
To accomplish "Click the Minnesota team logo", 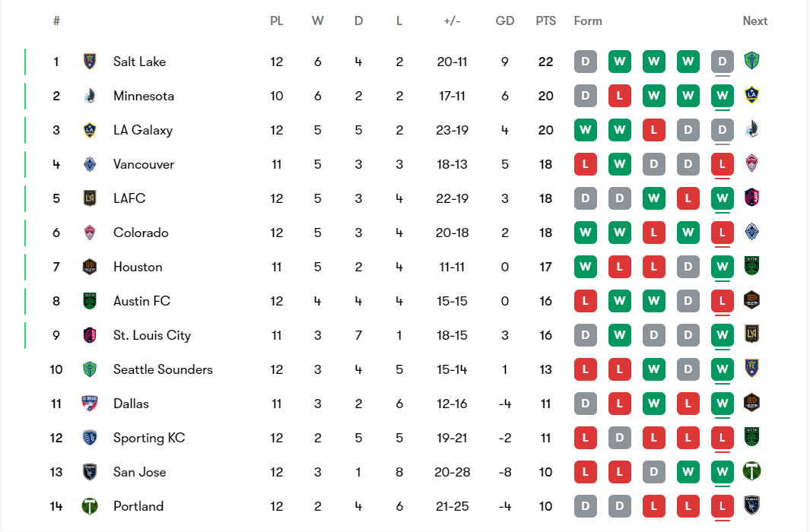I will click(x=90, y=96).
